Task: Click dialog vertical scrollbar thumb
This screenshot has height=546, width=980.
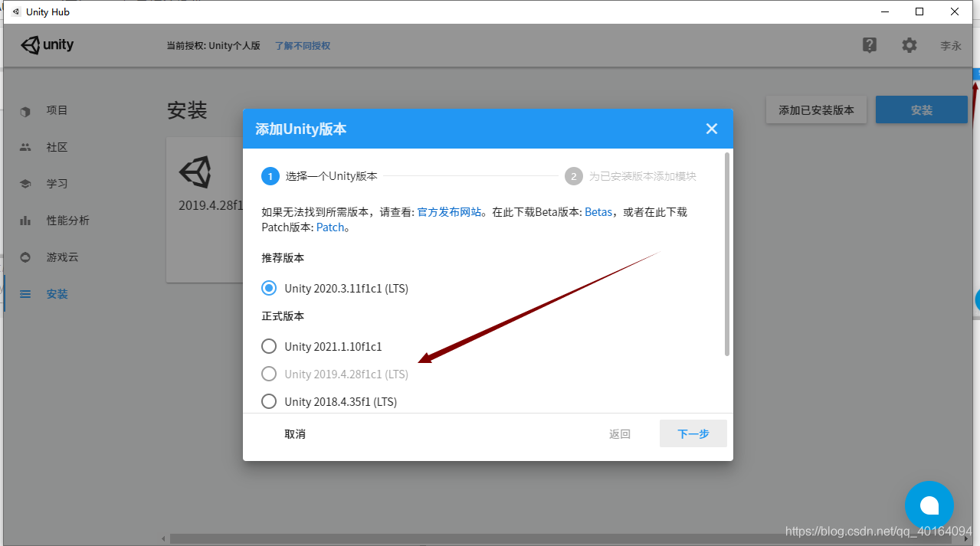Action: coord(727,253)
